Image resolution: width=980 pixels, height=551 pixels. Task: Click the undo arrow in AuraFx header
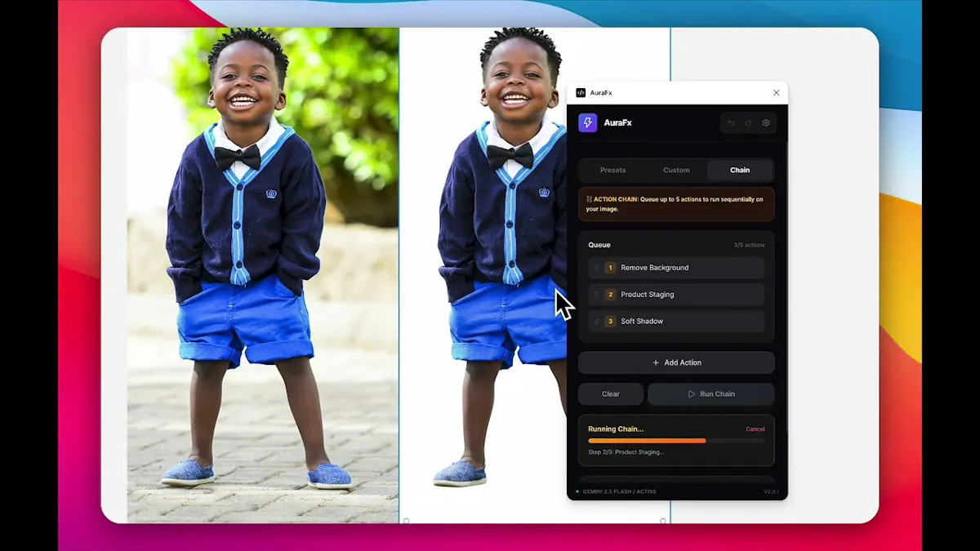pos(731,123)
